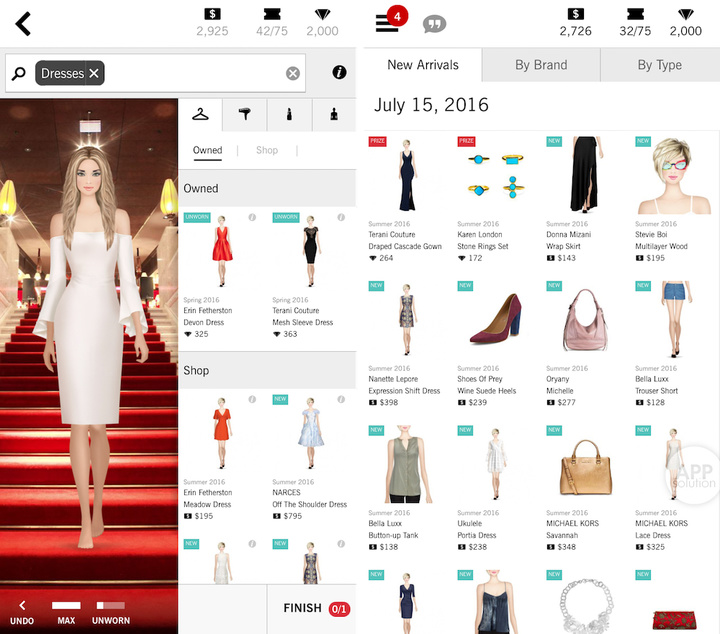Open info for the Mesh Sleeve Dress
The height and width of the screenshot is (634, 720).
coord(341,217)
